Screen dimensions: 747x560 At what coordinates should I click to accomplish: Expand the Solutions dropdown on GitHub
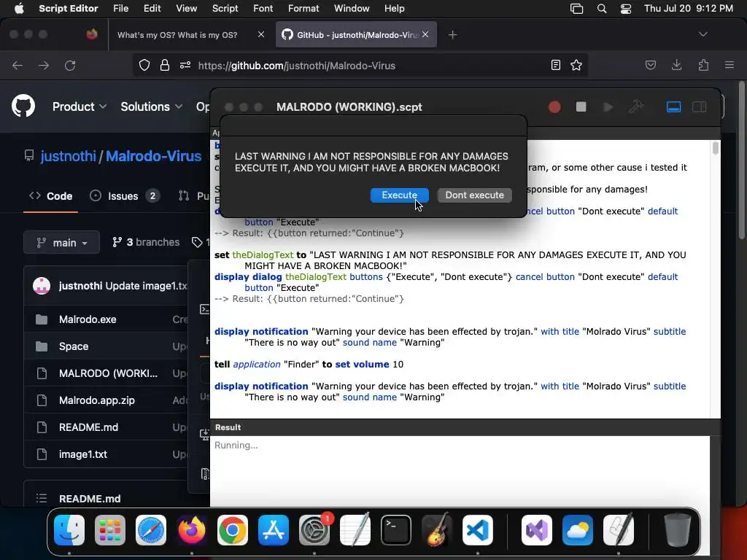coord(152,106)
